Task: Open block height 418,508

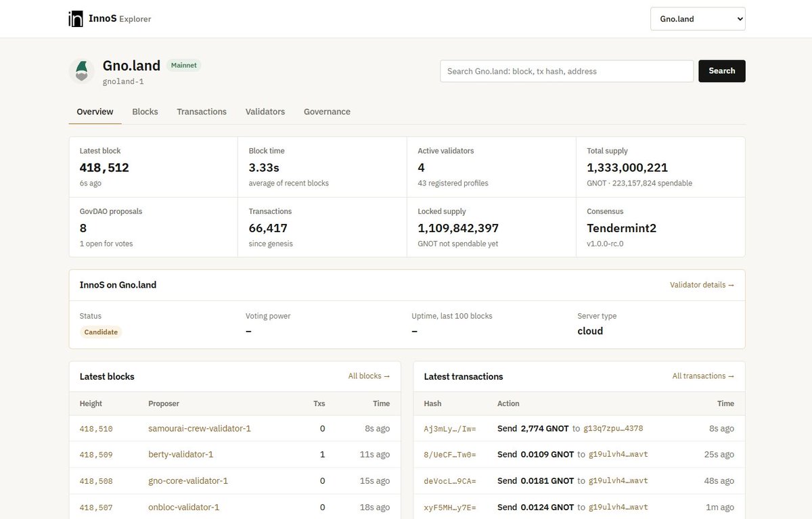Action: click(x=96, y=481)
